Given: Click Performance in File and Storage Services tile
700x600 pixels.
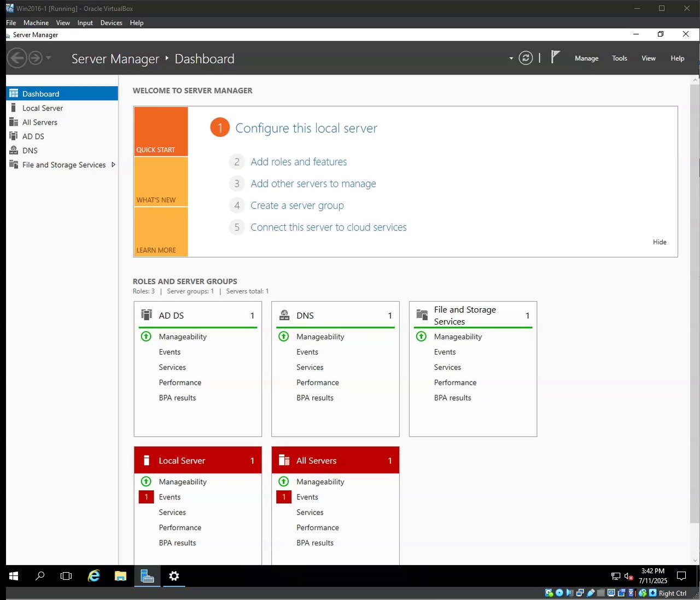Looking at the screenshot, I should [x=455, y=383].
